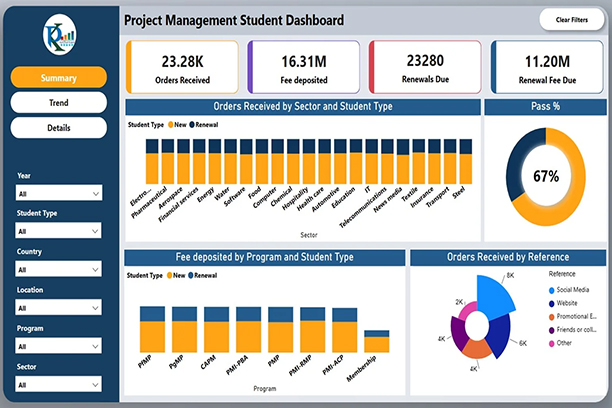Screen dimensions: 612x408
Task: Click the company logo icon
Action: pyautogui.click(x=59, y=37)
